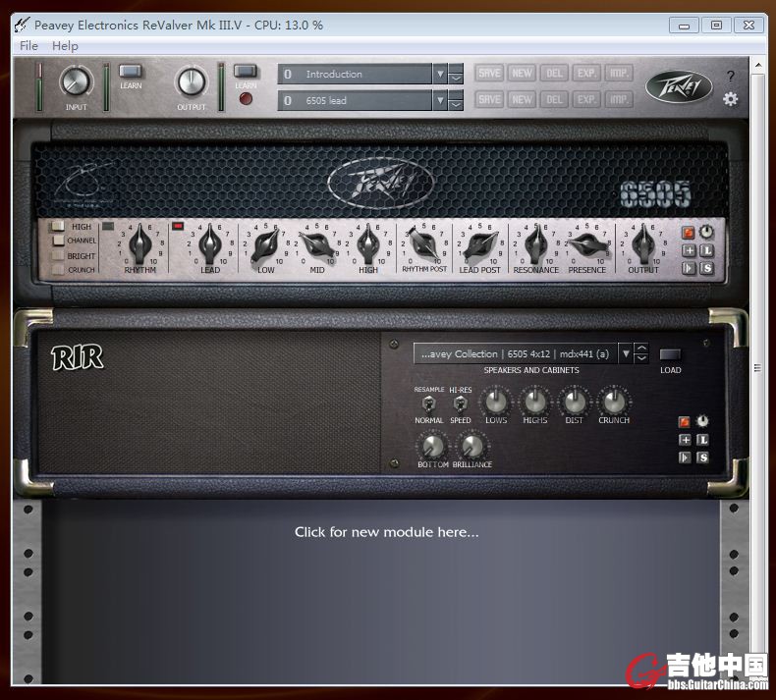This screenshot has width=776, height=700.
Task: Click EXP. in the 6505 lead preset row
Action: tap(586, 99)
